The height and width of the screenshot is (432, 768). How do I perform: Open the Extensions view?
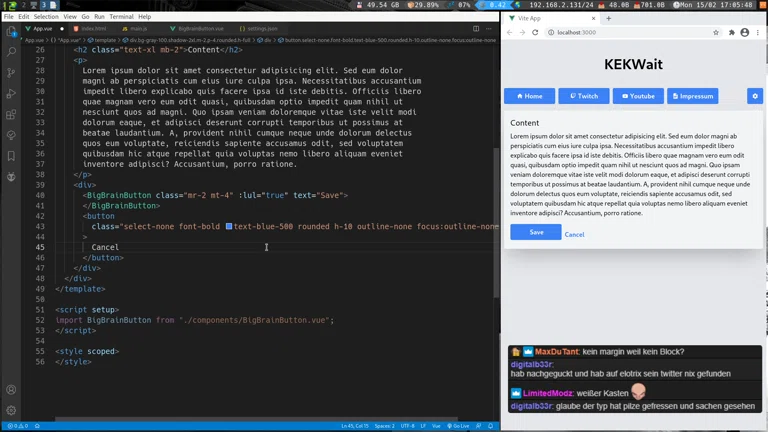pyautogui.click(x=11, y=115)
